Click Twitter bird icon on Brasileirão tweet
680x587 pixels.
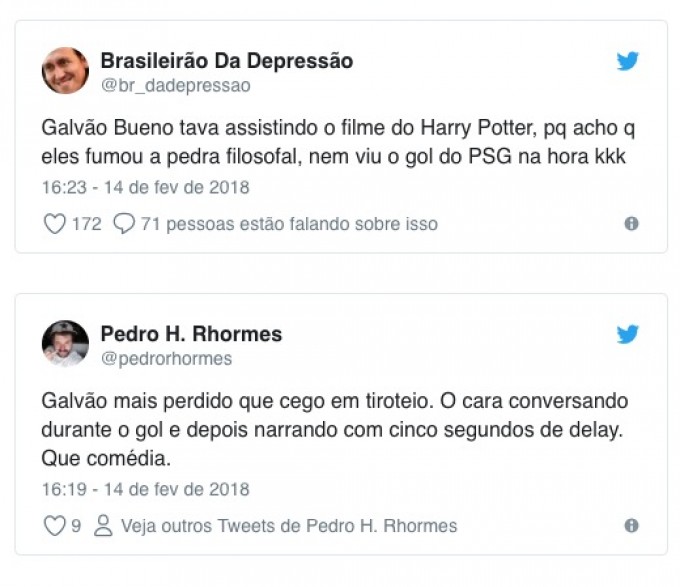[x=627, y=61]
